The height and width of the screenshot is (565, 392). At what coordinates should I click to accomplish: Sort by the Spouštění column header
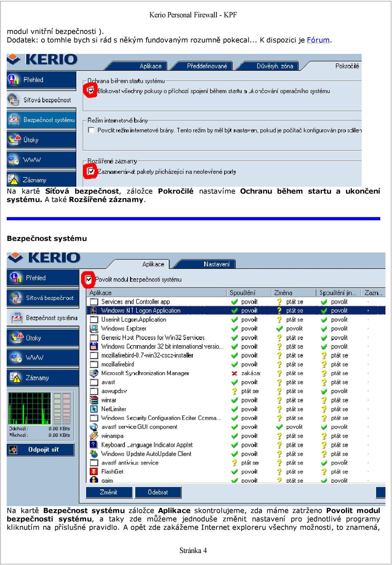[x=249, y=293]
